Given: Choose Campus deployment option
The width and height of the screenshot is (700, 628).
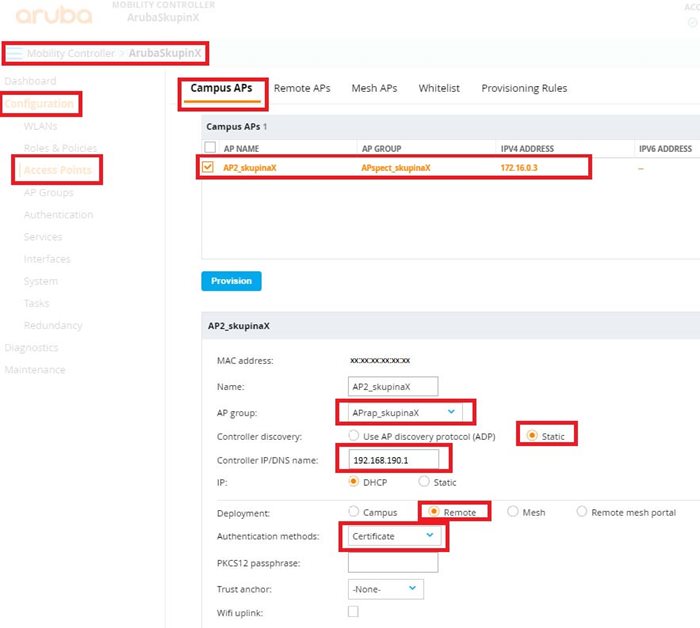Looking at the screenshot, I should 353,512.
